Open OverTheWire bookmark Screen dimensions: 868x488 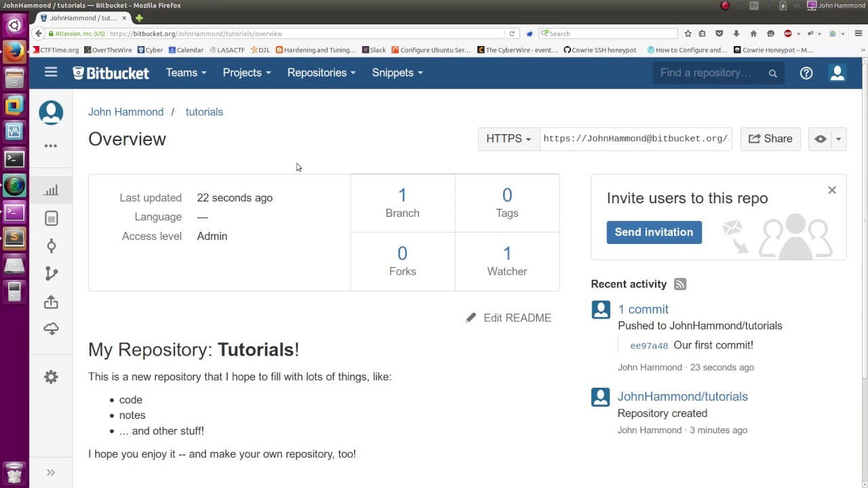pyautogui.click(x=108, y=49)
